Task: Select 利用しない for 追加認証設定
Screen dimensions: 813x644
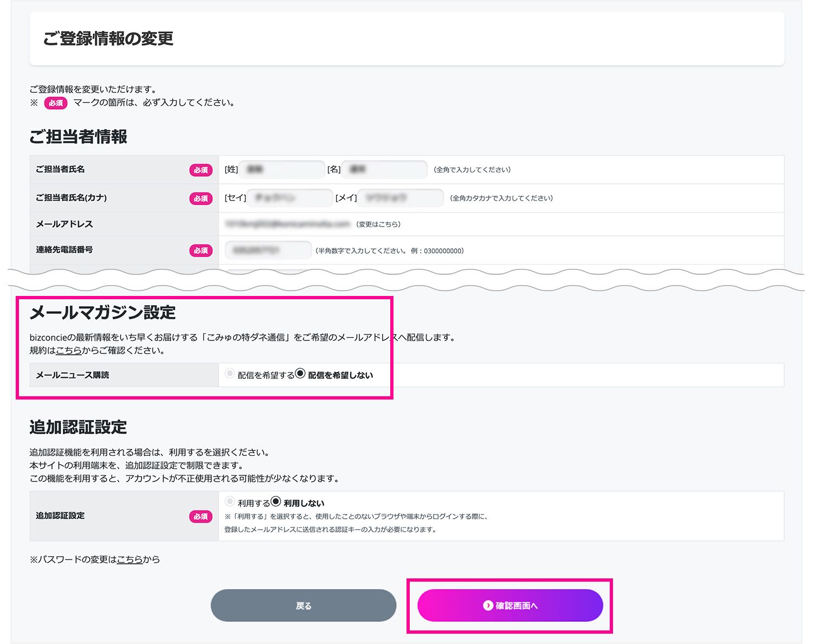Action: [x=276, y=501]
